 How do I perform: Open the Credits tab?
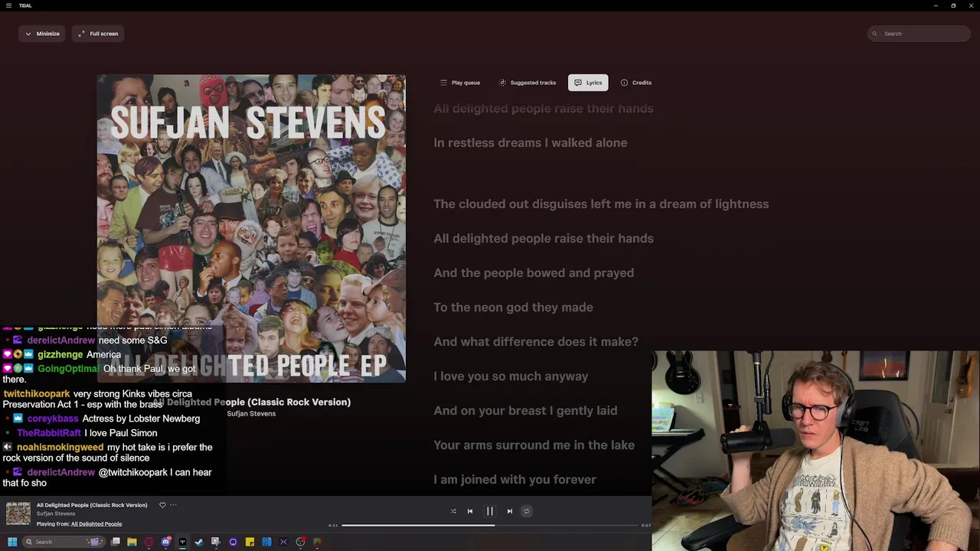[635, 83]
